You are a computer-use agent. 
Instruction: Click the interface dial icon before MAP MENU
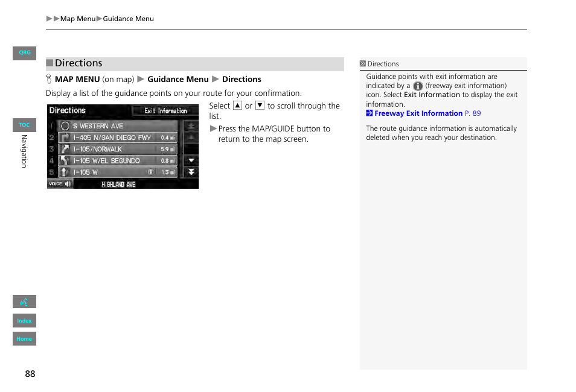pyautogui.click(x=49, y=79)
